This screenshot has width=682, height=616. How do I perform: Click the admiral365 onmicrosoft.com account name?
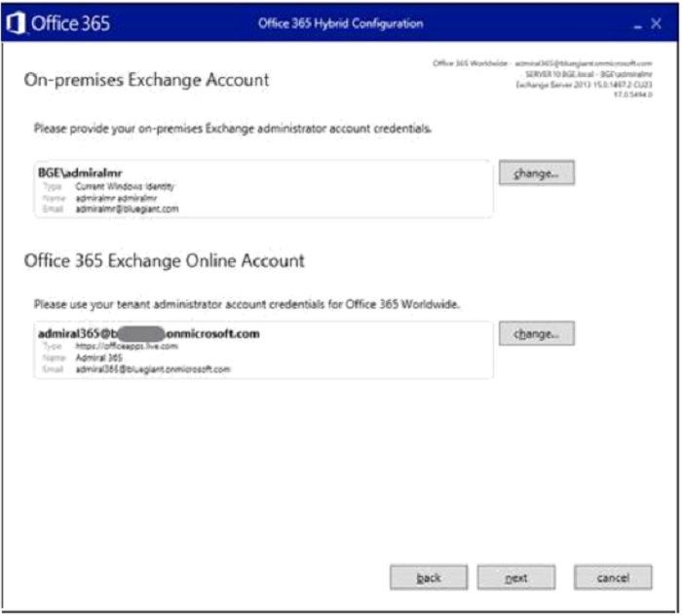pyautogui.click(x=149, y=333)
